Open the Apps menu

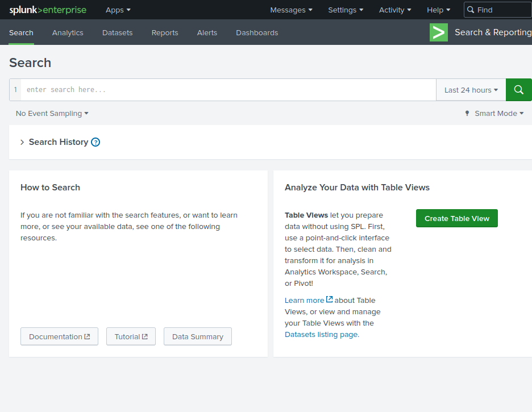(118, 10)
